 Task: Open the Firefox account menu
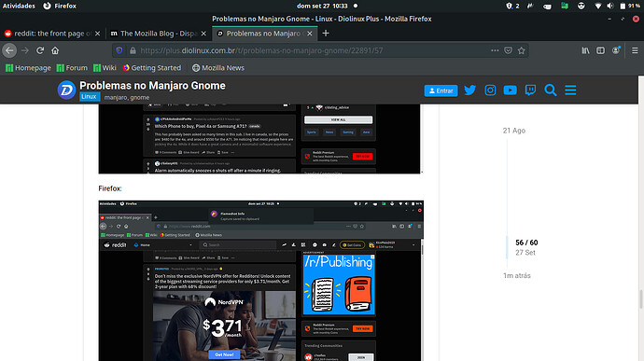click(x=616, y=50)
